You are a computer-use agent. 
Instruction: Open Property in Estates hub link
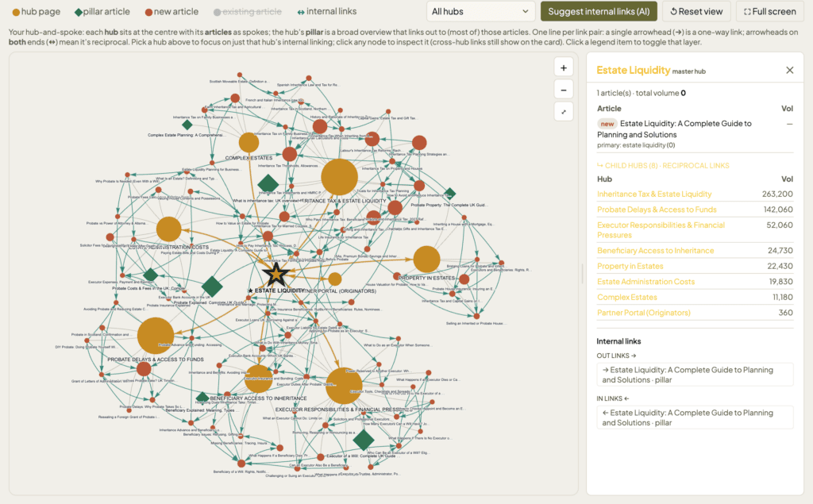pos(630,266)
